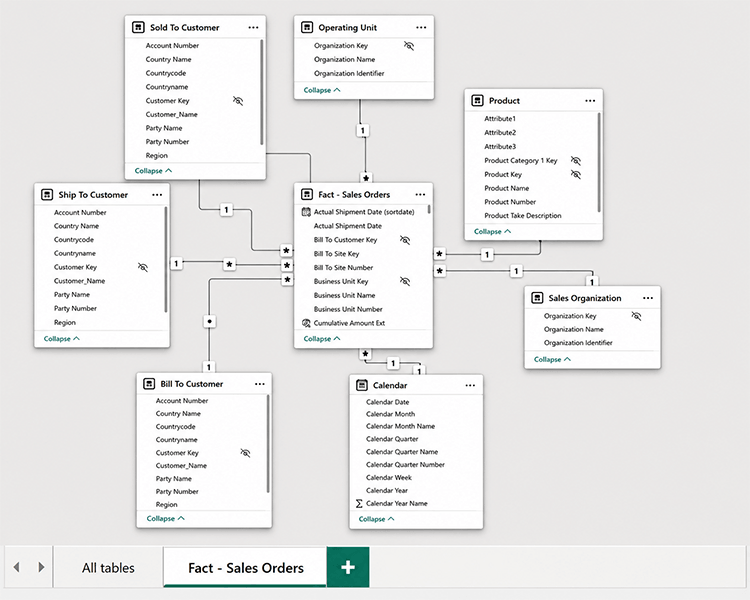Screen dimensions: 750x600
Task: Click the Operating Unit table icon
Action: [307, 27]
